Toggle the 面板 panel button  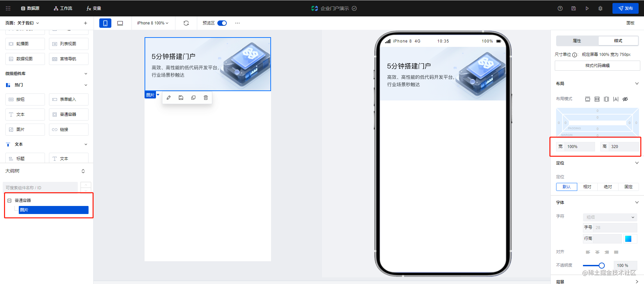[630, 23]
